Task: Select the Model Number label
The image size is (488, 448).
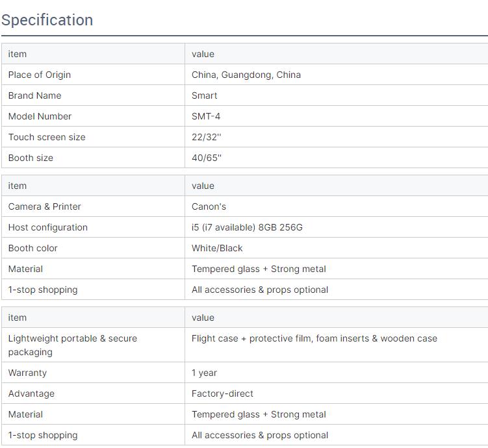Action: click(40, 116)
